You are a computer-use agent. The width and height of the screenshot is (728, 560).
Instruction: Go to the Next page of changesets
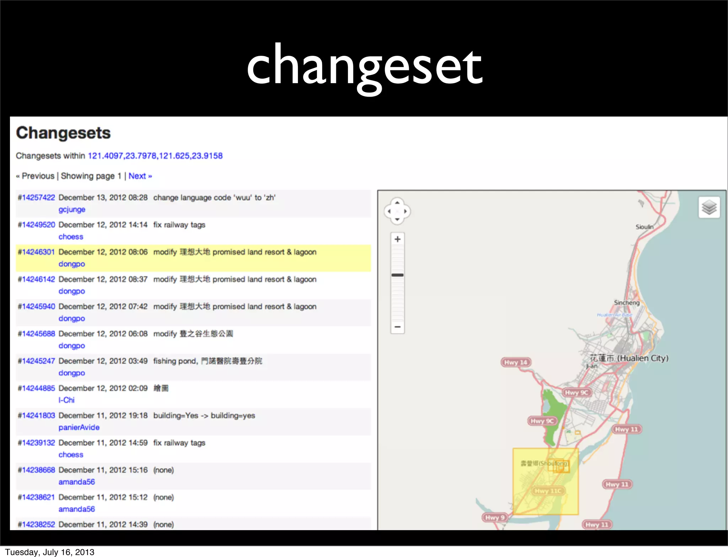[x=140, y=176]
